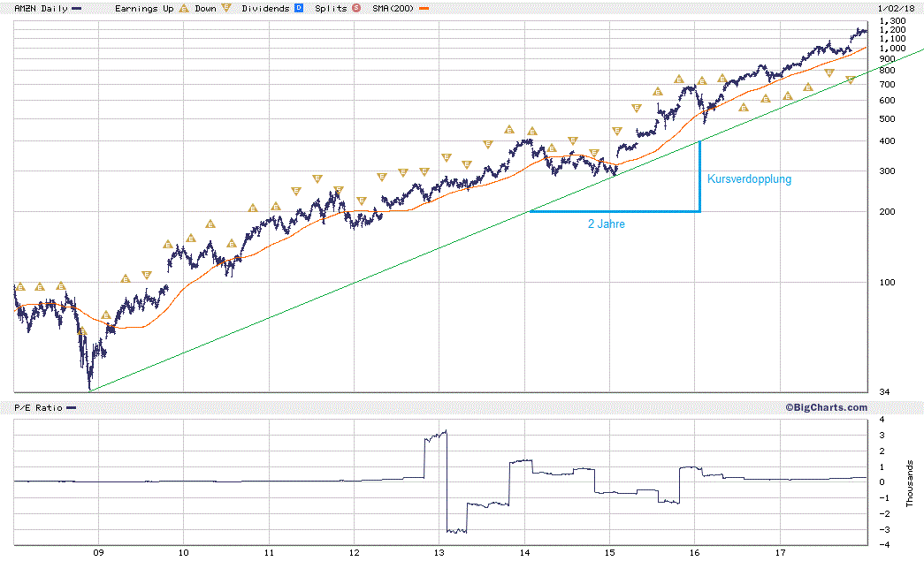The image size is (924, 561).
Task: Click the blue Dividends D legend icon
Action: pos(299,8)
